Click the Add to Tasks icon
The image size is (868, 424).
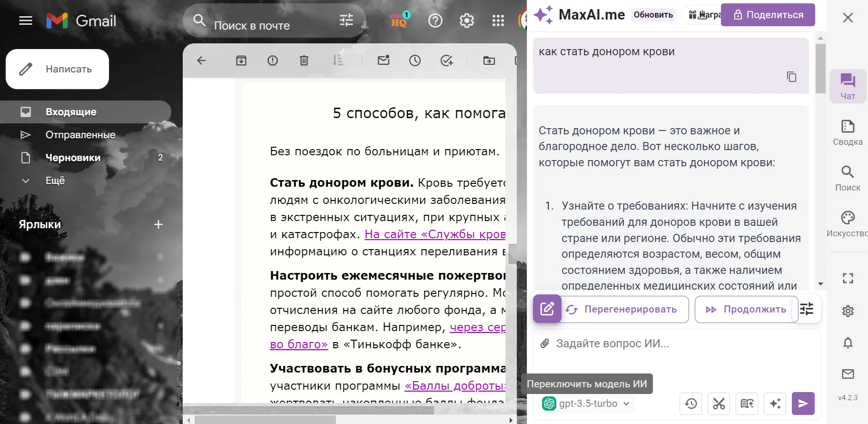point(446,61)
